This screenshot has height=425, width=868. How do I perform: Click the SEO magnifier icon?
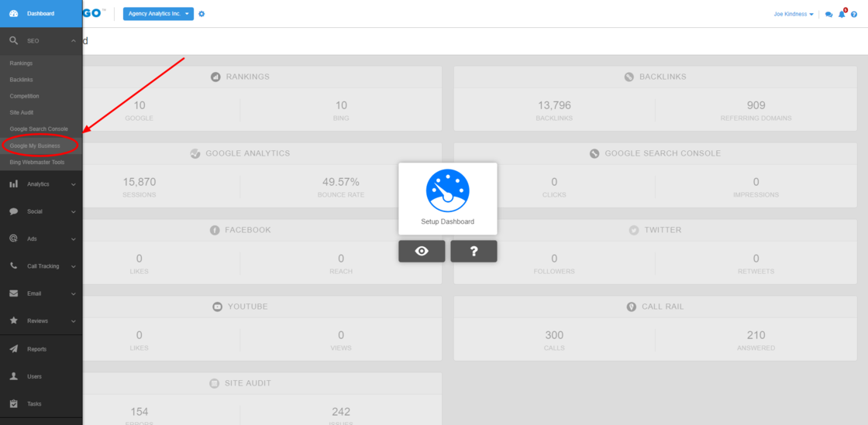point(14,41)
